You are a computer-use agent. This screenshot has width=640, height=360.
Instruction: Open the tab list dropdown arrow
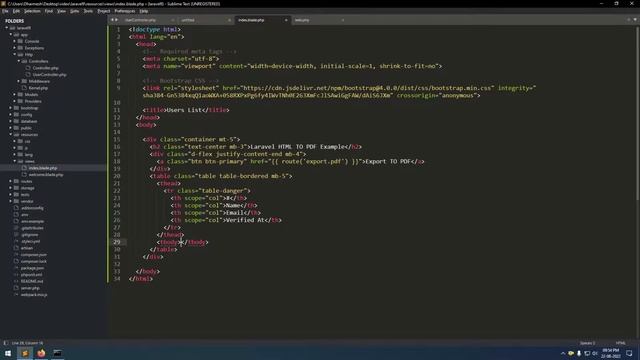[x=635, y=20]
